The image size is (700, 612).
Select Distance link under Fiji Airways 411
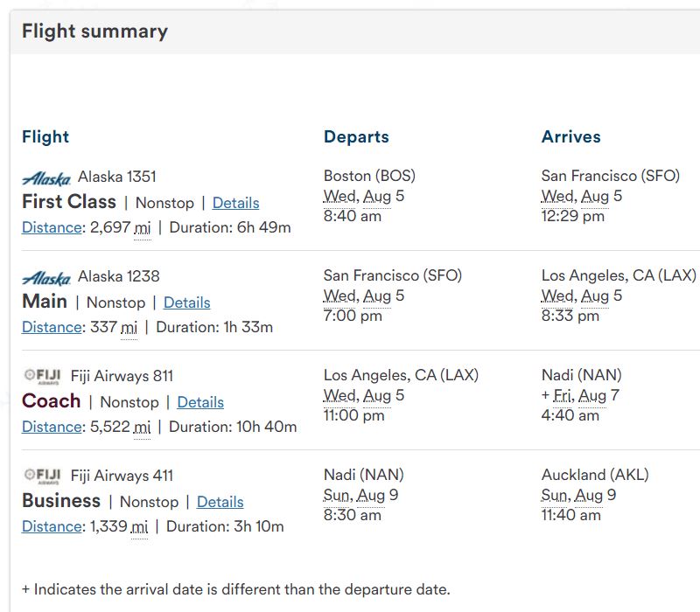(52, 526)
